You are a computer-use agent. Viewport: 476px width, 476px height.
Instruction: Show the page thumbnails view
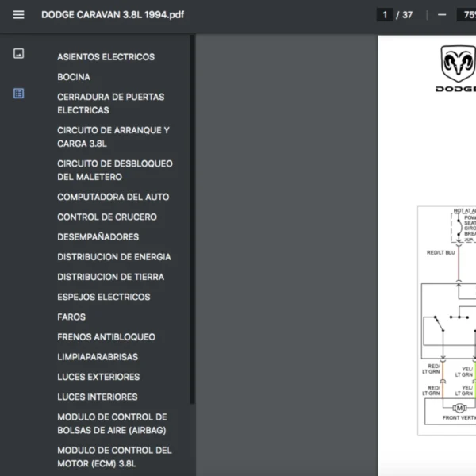click(19, 54)
